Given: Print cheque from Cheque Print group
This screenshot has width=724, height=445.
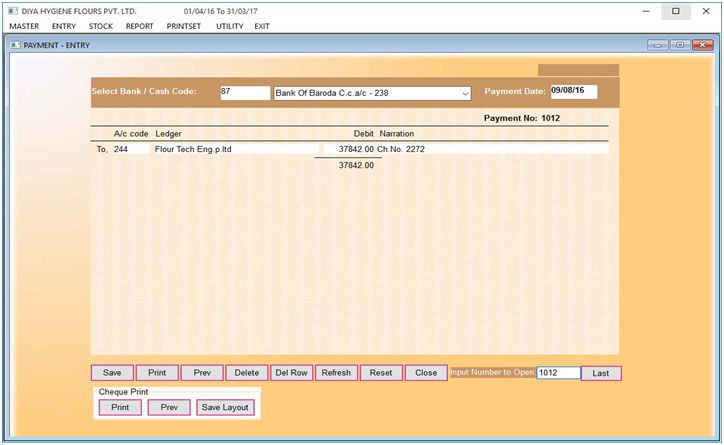Looking at the screenshot, I should [120, 408].
